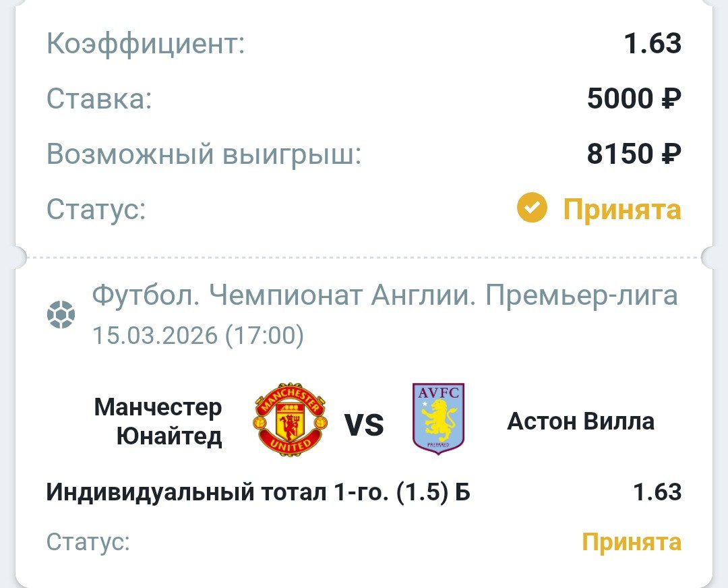The image size is (728, 588).
Task: Click the Возможный выигрыш label
Action: (204, 155)
